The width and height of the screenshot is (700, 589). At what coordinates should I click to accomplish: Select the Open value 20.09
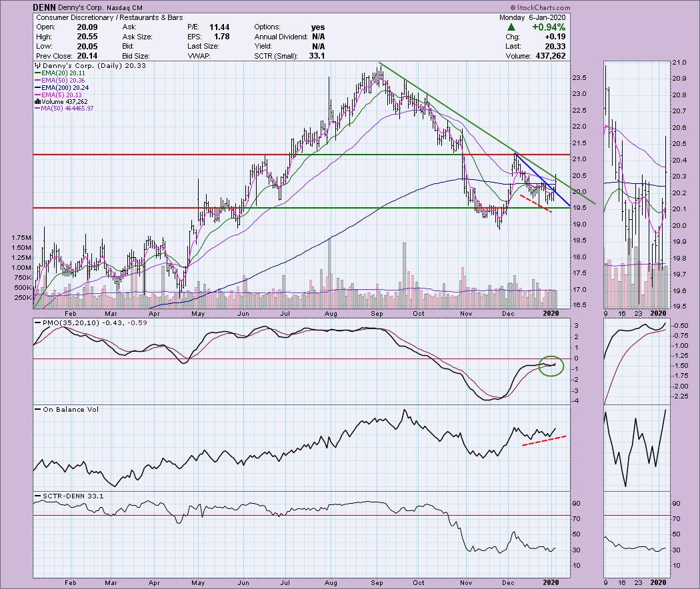pyautogui.click(x=87, y=27)
